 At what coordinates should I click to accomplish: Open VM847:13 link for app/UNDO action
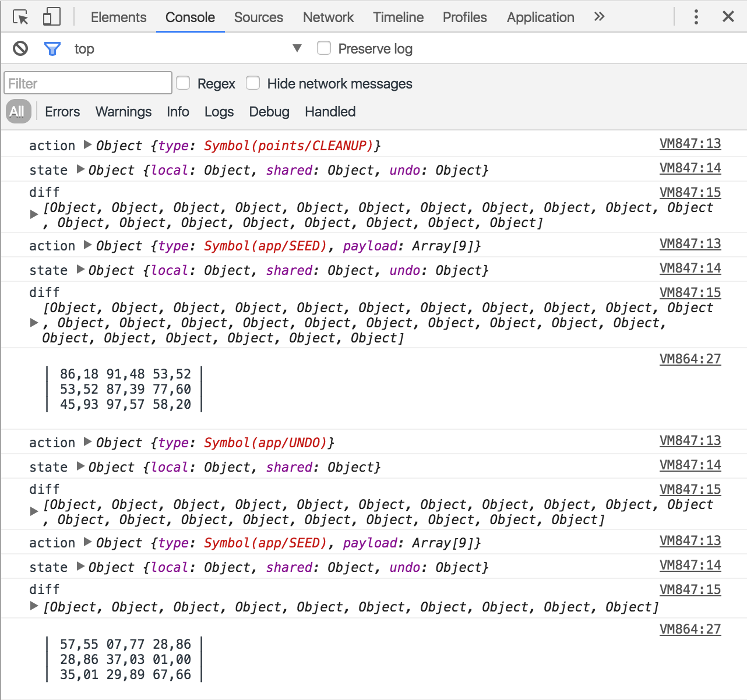690,440
